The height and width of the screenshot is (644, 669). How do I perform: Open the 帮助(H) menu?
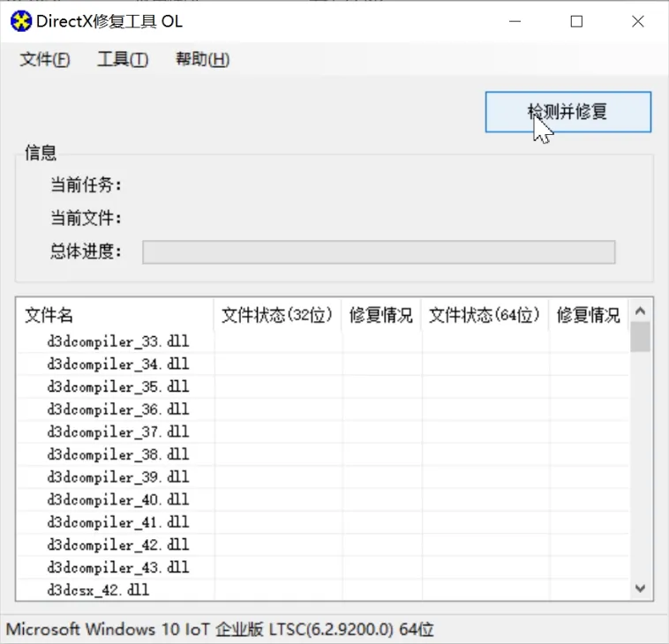pyautogui.click(x=203, y=59)
